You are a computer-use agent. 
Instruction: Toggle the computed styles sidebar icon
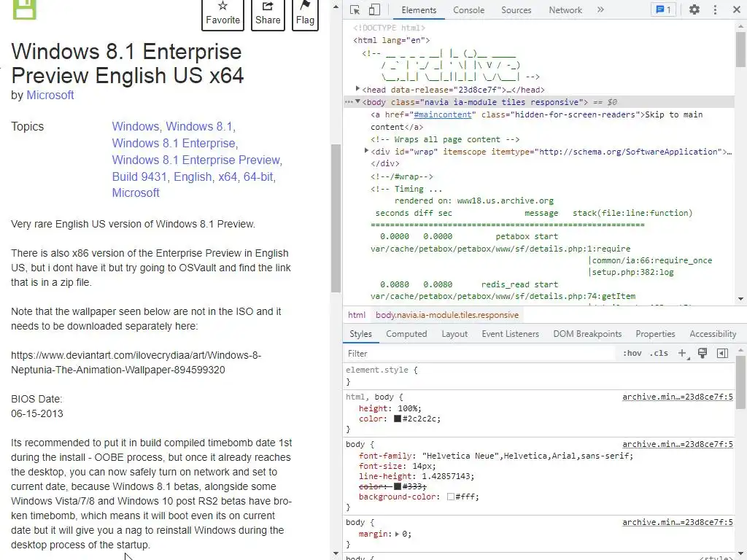(722, 353)
